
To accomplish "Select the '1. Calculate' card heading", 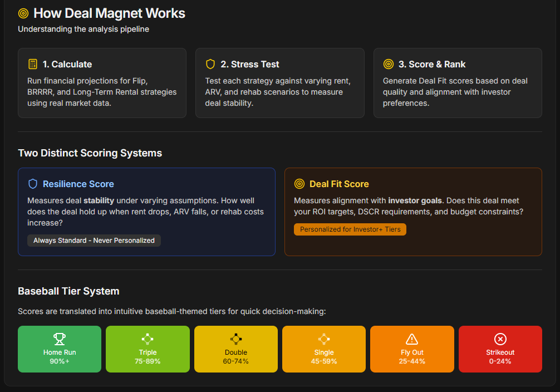I will click(x=67, y=65).
